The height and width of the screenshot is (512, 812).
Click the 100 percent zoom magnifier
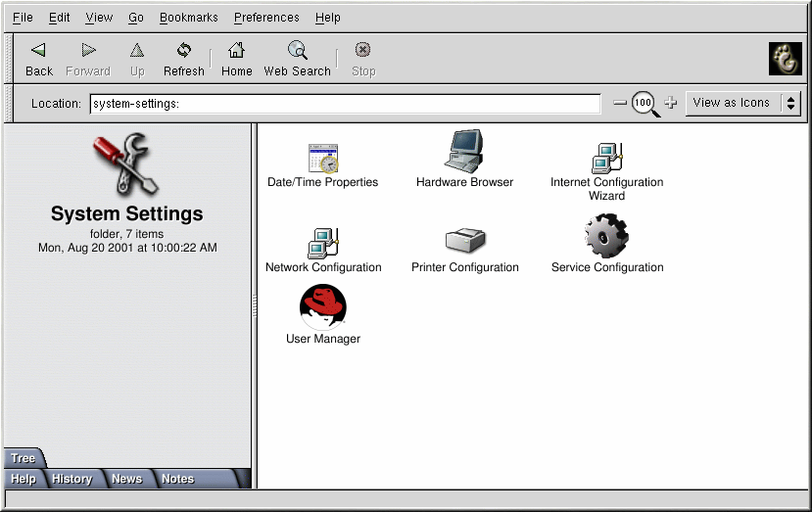tap(645, 103)
